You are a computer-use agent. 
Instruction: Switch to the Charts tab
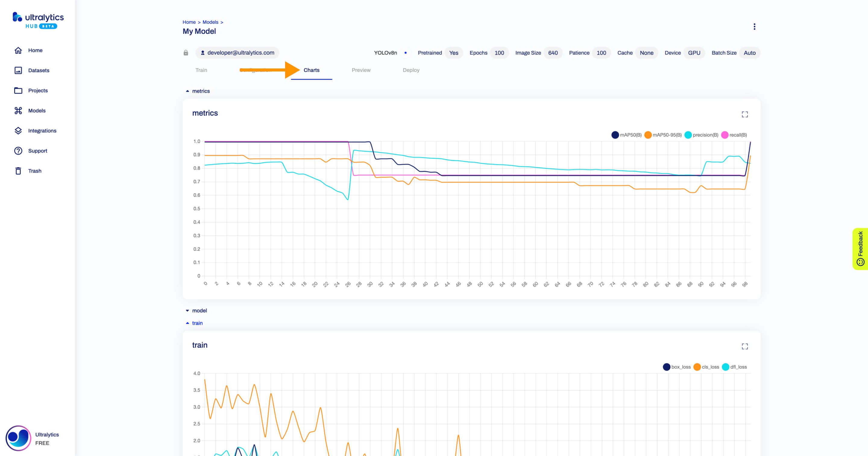click(x=311, y=70)
